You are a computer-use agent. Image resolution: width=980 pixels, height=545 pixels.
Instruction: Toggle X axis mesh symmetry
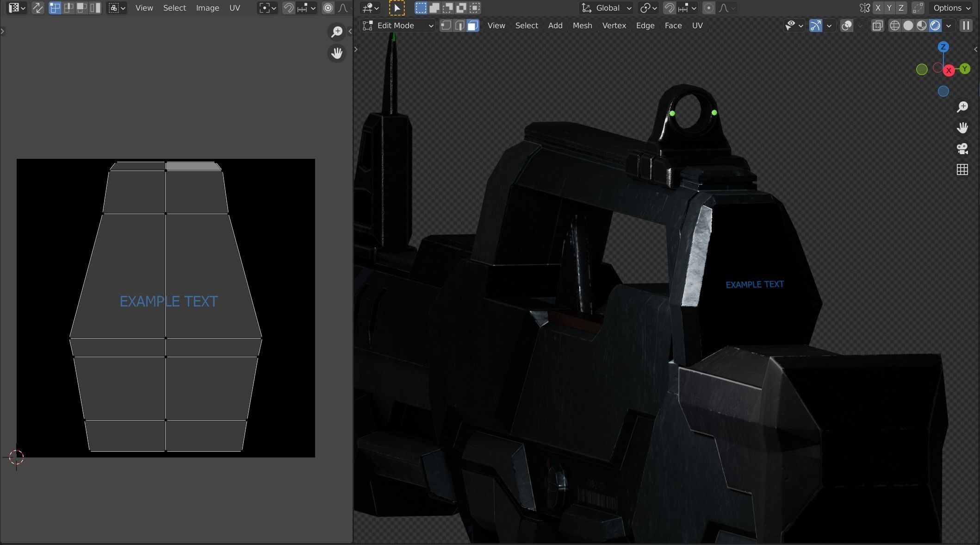click(x=878, y=8)
